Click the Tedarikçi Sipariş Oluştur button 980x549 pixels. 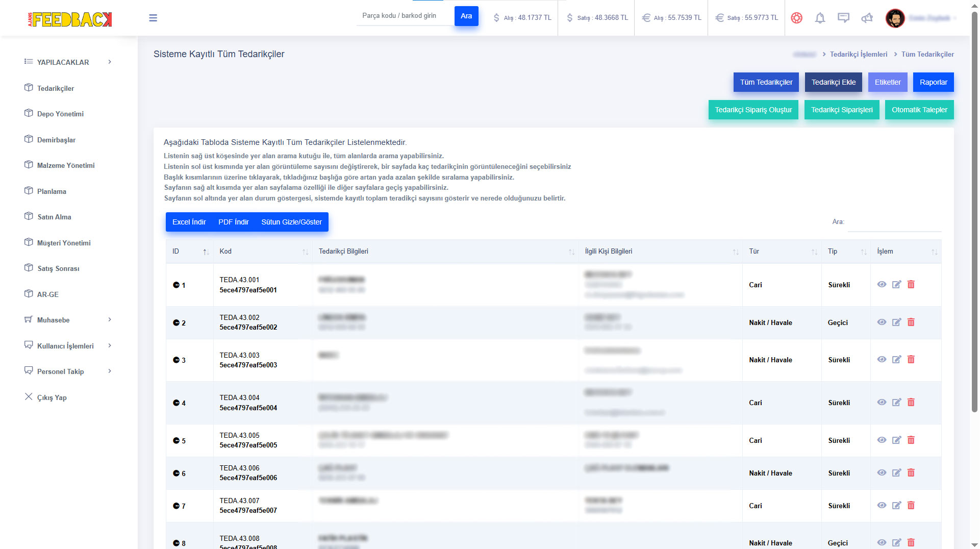[x=753, y=110]
